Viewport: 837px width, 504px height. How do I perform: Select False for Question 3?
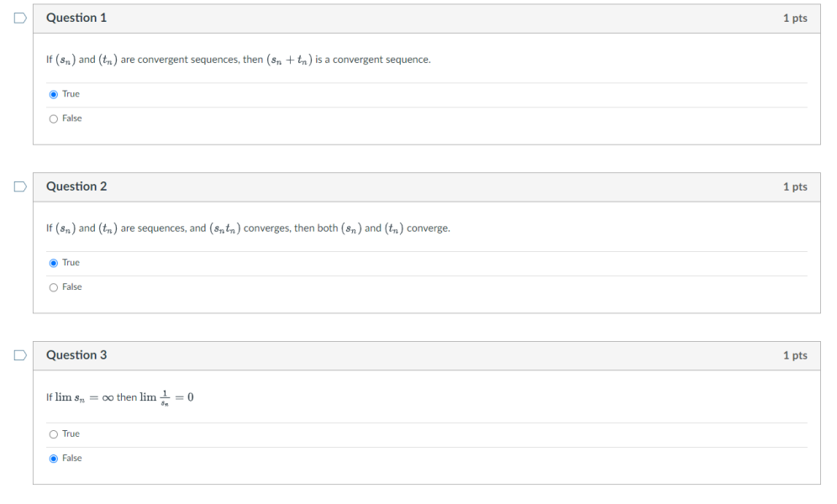tap(52, 458)
